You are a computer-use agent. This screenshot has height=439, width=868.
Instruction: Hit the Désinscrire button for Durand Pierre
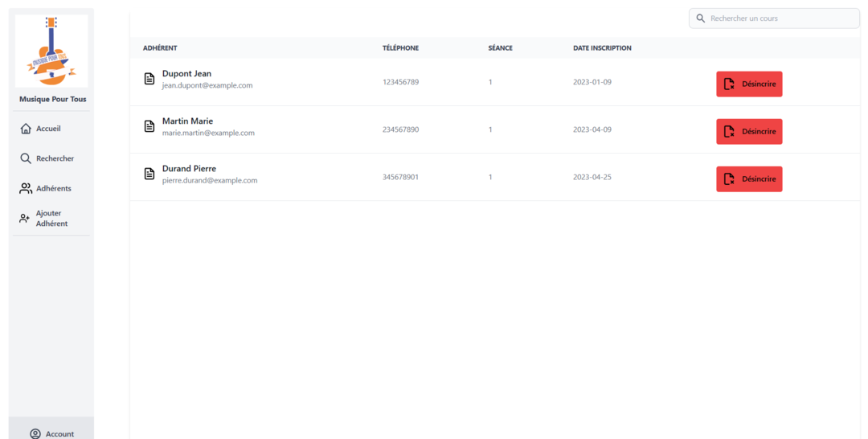pos(749,178)
